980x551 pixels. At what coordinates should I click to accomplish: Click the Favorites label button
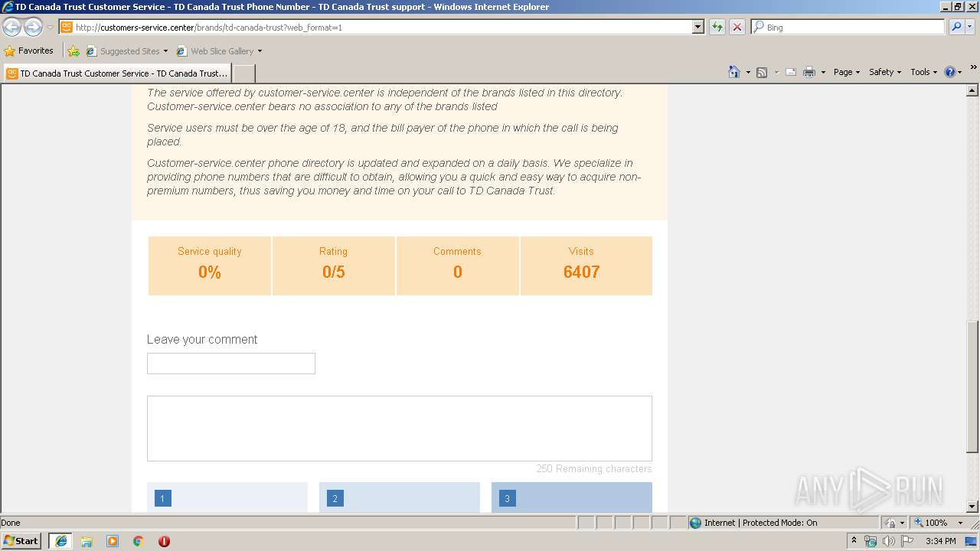36,51
